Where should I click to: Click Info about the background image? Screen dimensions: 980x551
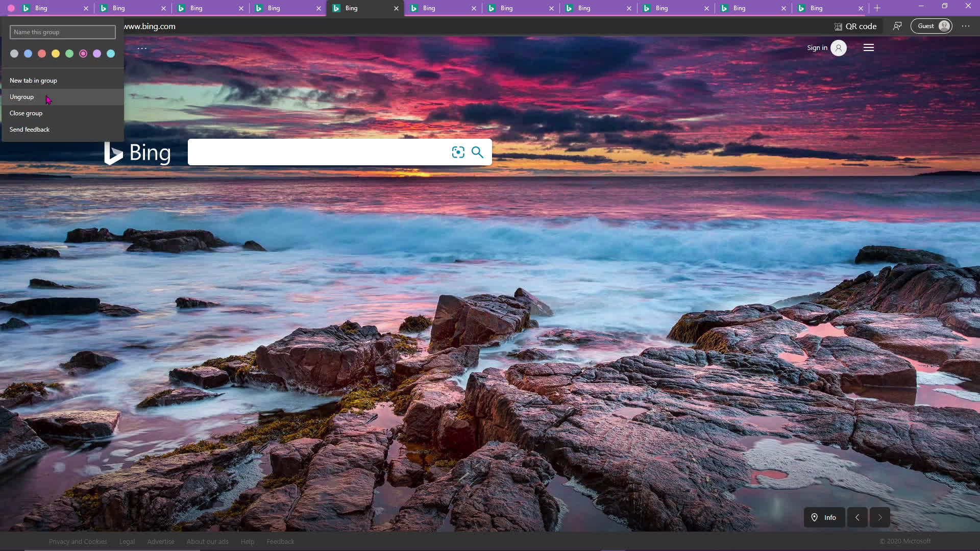[x=823, y=517]
